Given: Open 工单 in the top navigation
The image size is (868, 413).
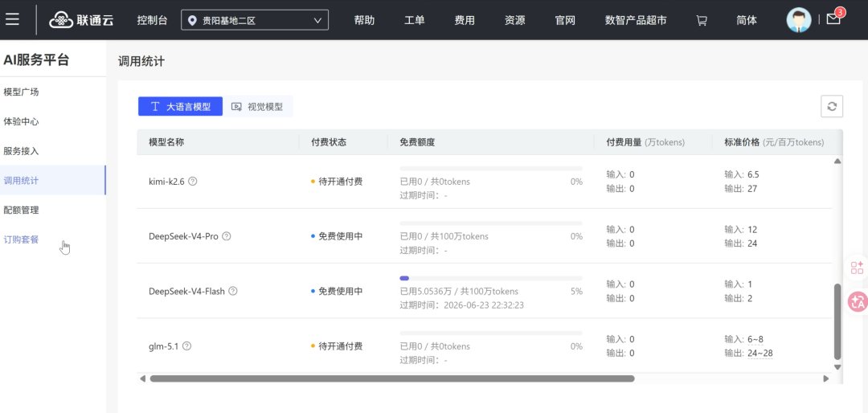Looking at the screenshot, I should pyautogui.click(x=415, y=20).
